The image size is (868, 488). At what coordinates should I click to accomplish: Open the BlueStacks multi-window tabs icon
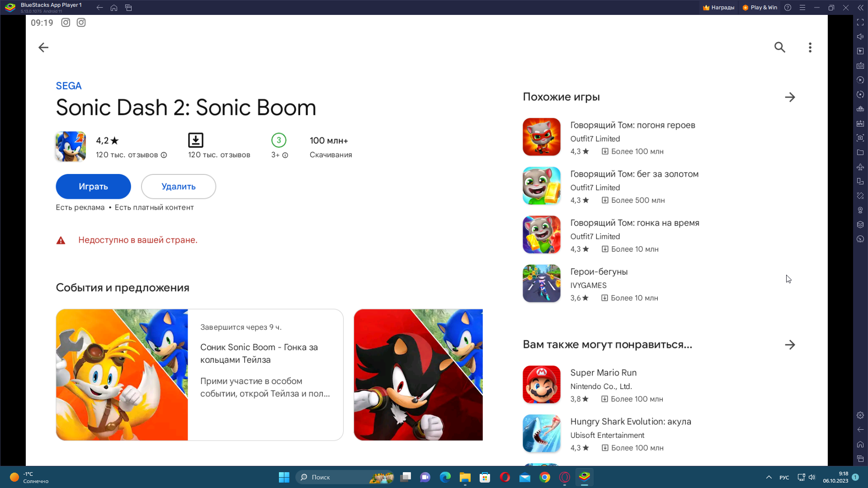(128, 8)
